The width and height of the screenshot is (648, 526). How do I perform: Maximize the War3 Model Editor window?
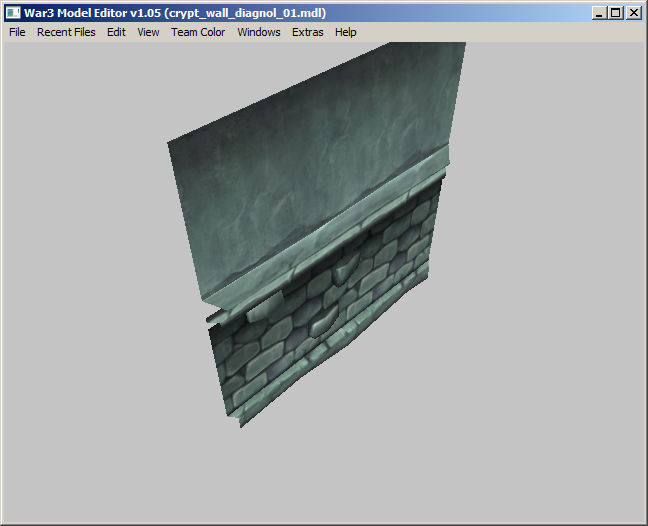pos(615,13)
